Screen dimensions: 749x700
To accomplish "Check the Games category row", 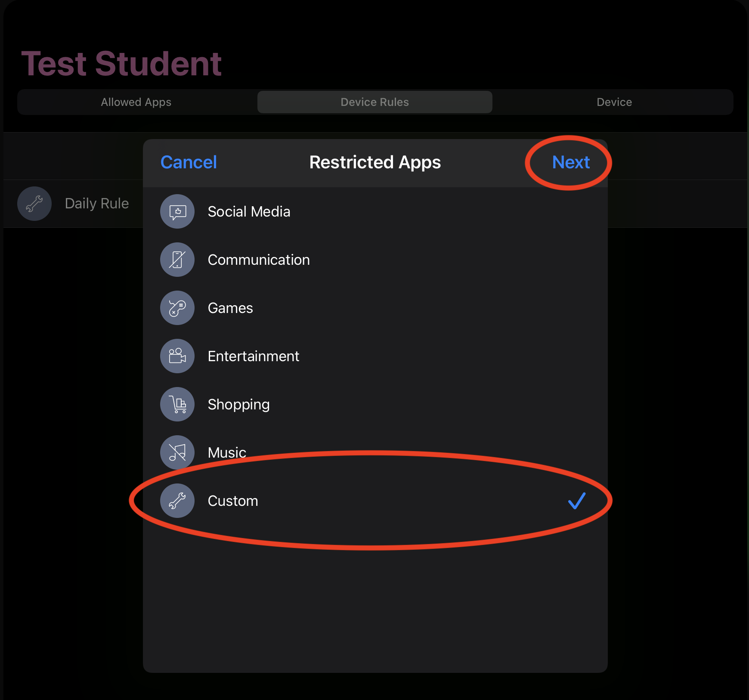I will click(375, 308).
